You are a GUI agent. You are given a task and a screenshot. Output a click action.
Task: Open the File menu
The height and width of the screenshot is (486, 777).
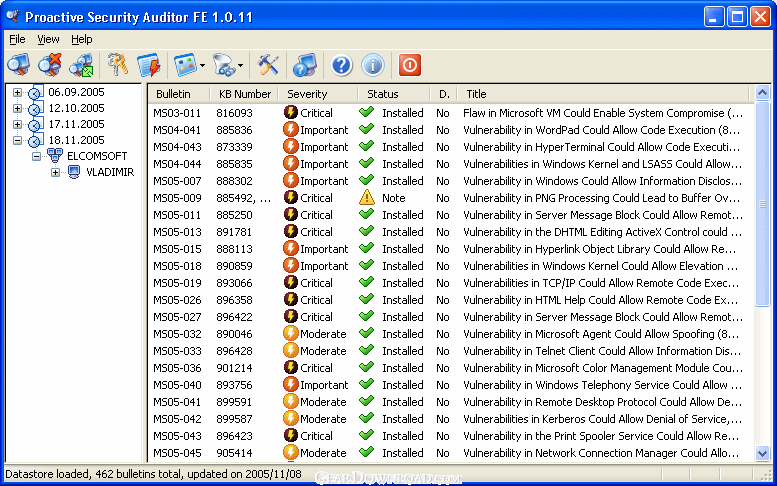coord(17,39)
